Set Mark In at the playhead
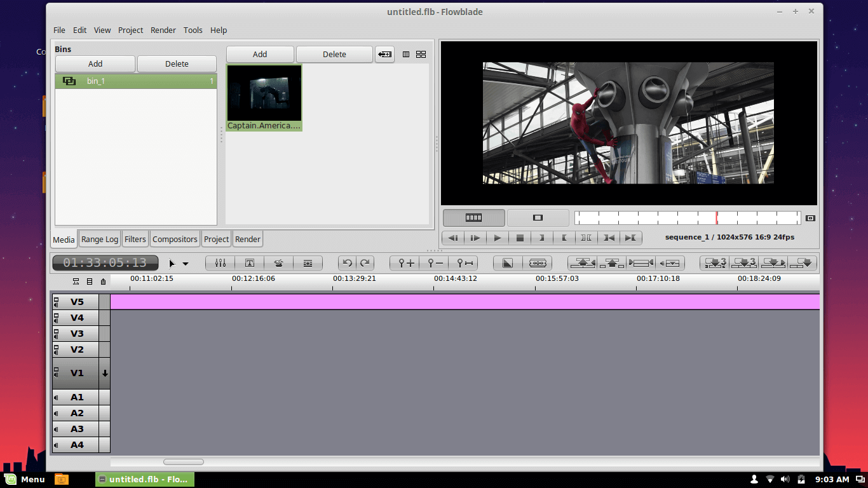Image resolution: width=868 pixels, height=488 pixels. [542, 238]
